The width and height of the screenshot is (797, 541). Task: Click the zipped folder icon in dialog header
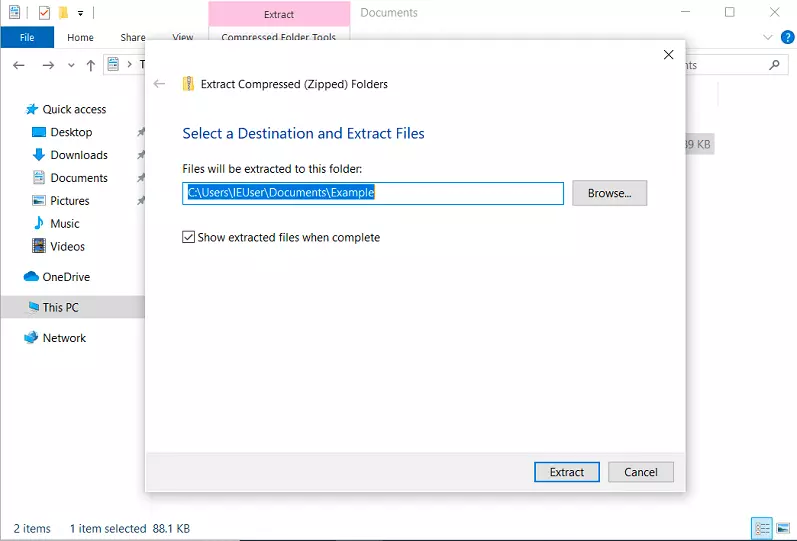click(188, 84)
